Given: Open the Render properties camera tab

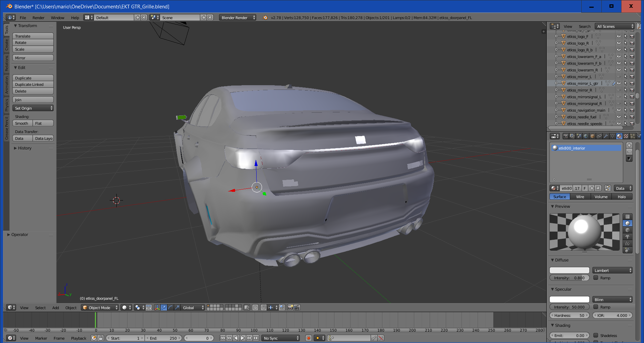Looking at the screenshot, I should 566,136.
